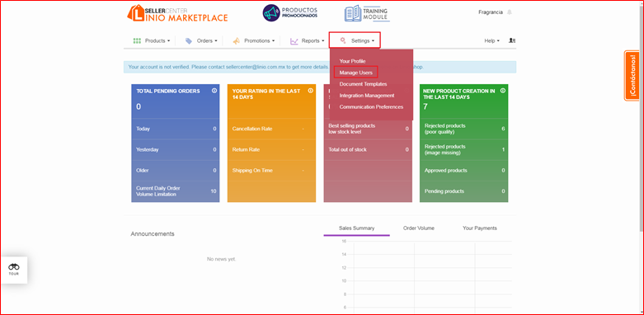The image size is (644, 315).
Task: Click info icon on Your Rating card
Action: pyautogui.click(x=311, y=91)
